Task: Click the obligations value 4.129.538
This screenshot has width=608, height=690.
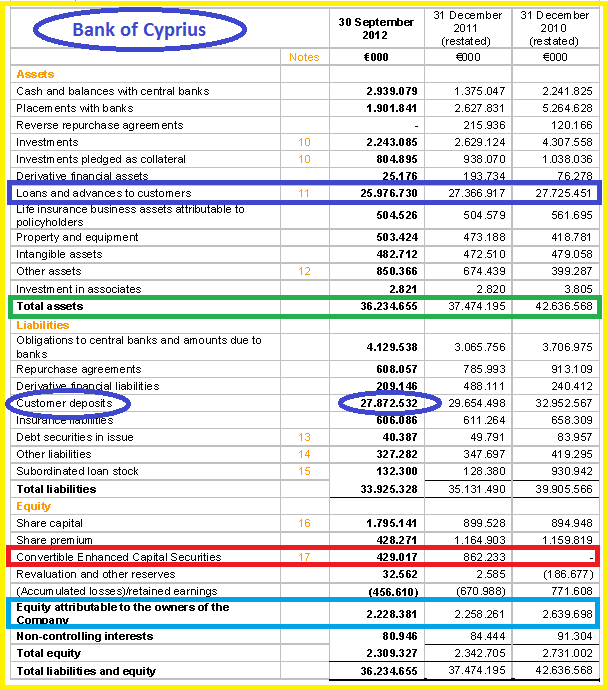Action: 392,347
